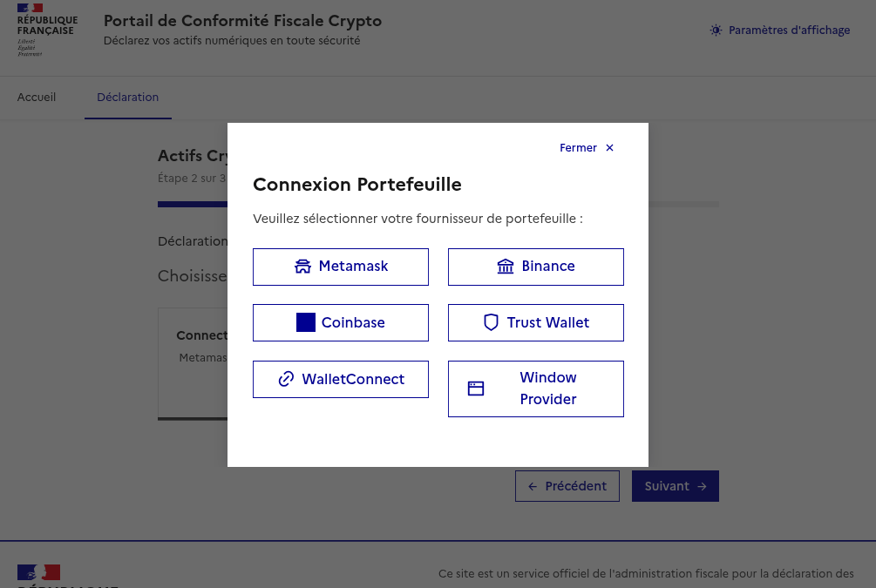The width and height of the screenshot is (876, 588).
Task: Click the sun icon for display settings
Action: 716,30
